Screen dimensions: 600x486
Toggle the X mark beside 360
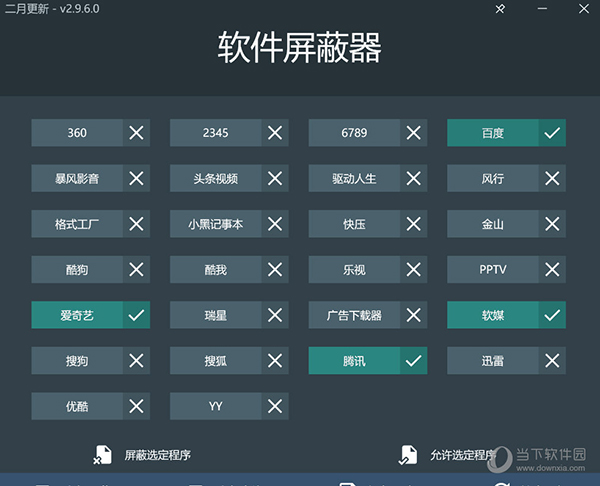point(136,133)
